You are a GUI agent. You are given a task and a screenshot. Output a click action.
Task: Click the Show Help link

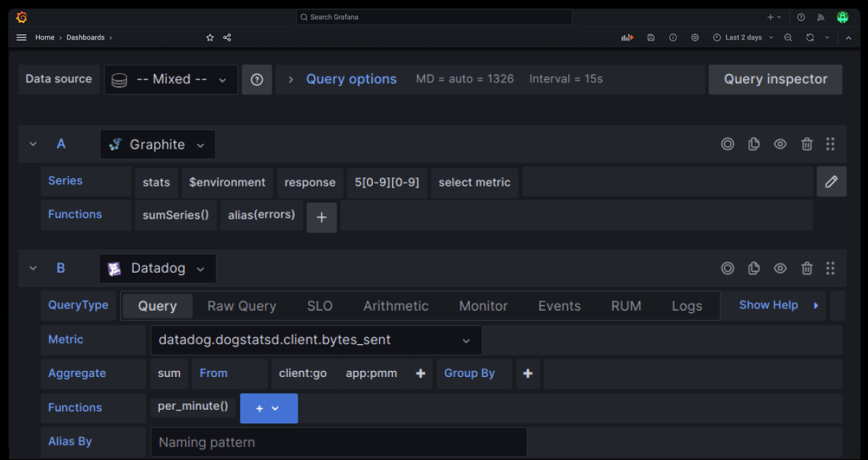tap(768, 305)
